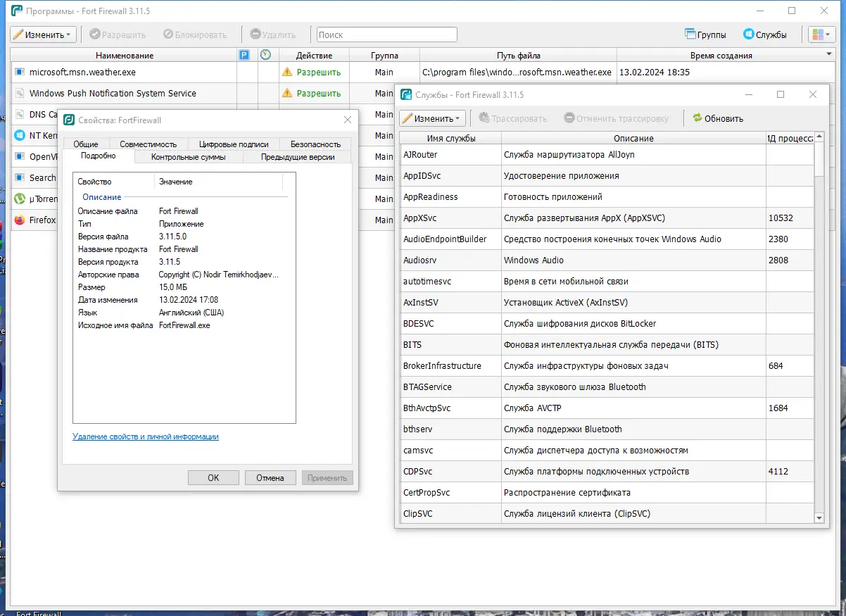Viewport: 846px width, 616px height.
Task: Click the Firefox program icon
Action: pos(20,220)
